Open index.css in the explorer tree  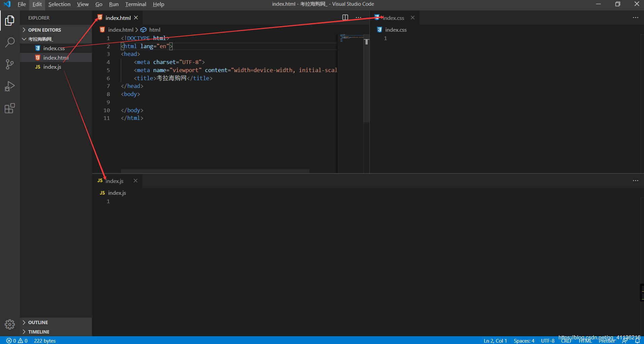56,48
